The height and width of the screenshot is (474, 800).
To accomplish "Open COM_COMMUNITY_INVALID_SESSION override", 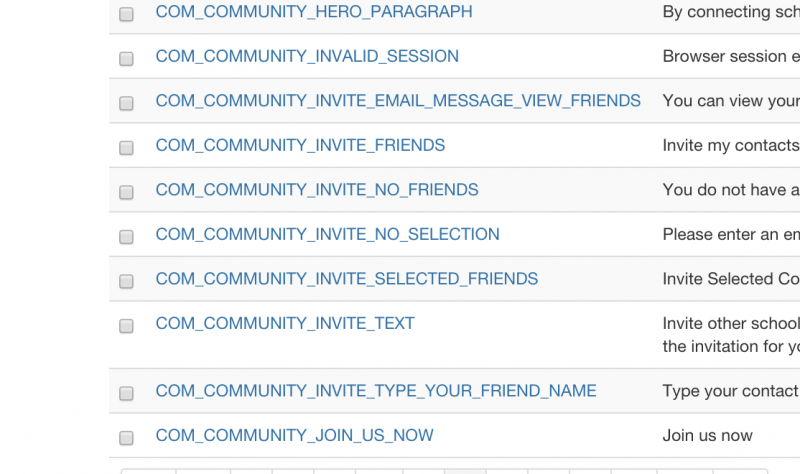I will point(307,56).
